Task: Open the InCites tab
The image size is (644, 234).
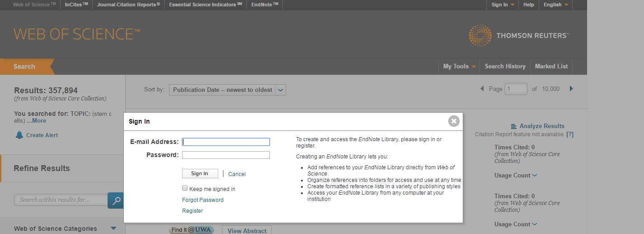Action: click(76, 5)
